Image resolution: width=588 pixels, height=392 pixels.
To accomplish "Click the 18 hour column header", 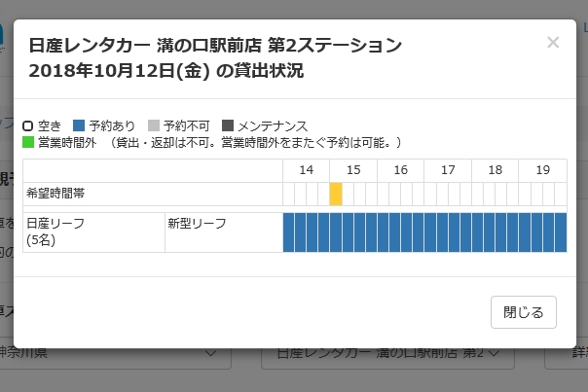I will pyautogui.click(x=495, y=170).
